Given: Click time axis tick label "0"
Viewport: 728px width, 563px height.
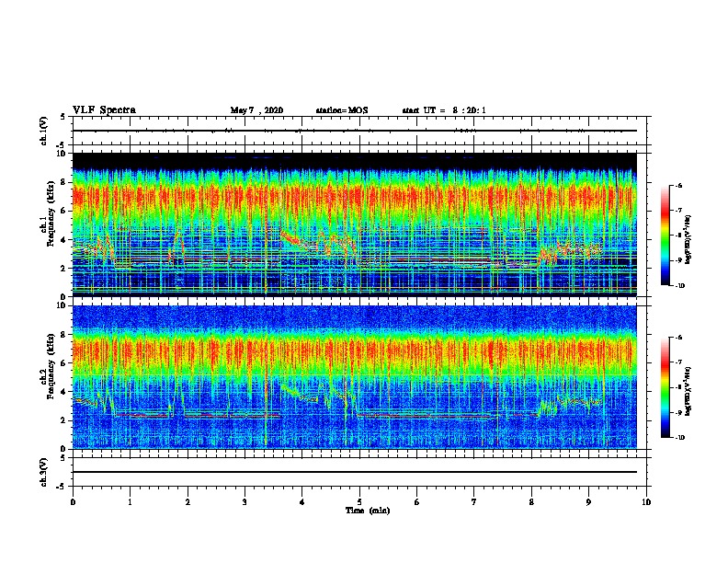Looking at the screenshot, I should (x=73, y=502).
